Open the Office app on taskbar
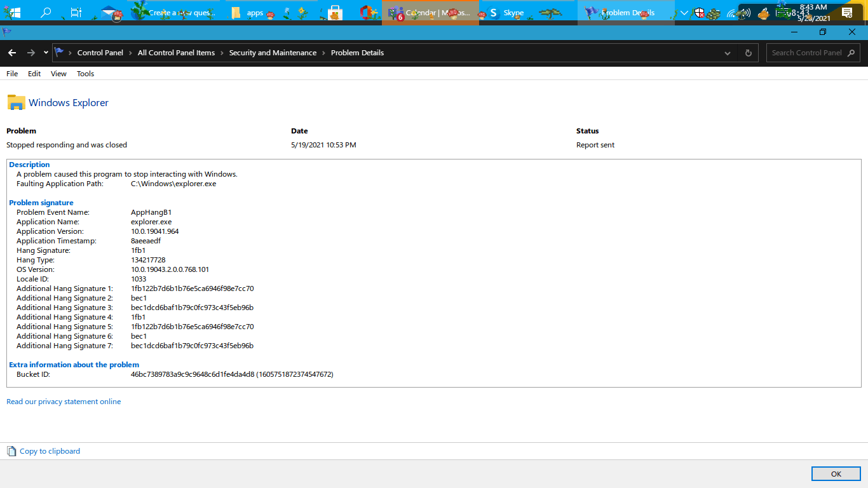Image resolution: width=868 pixels, height=488 pixels. click(367, 12)
